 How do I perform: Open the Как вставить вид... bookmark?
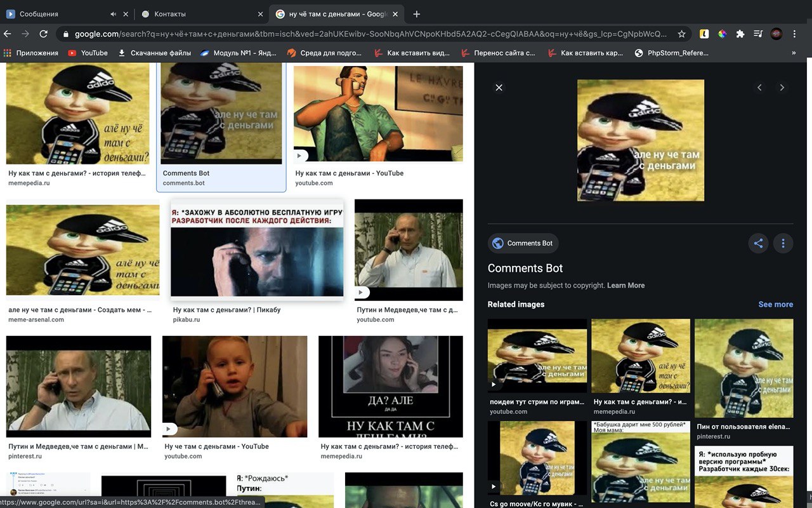point(411,53)
